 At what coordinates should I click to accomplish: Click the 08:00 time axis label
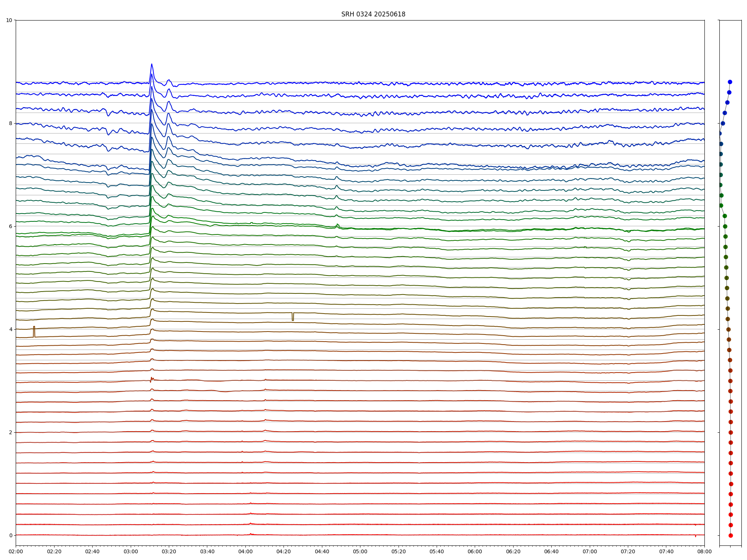[704, 551]
